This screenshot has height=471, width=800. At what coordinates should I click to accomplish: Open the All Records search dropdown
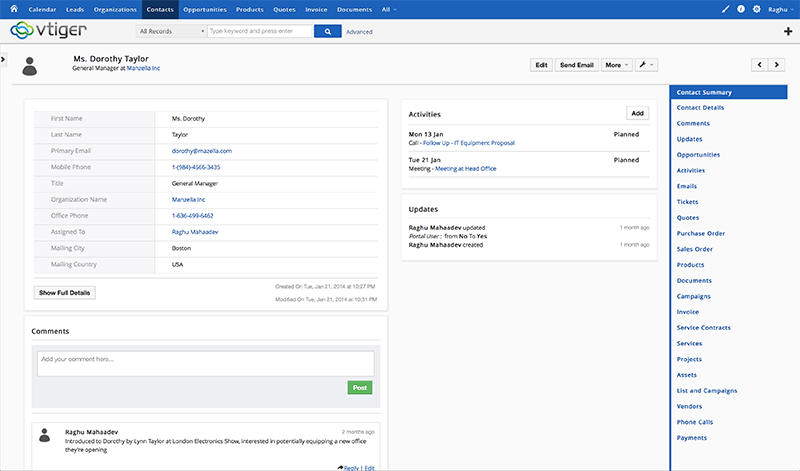click(170, 32)
